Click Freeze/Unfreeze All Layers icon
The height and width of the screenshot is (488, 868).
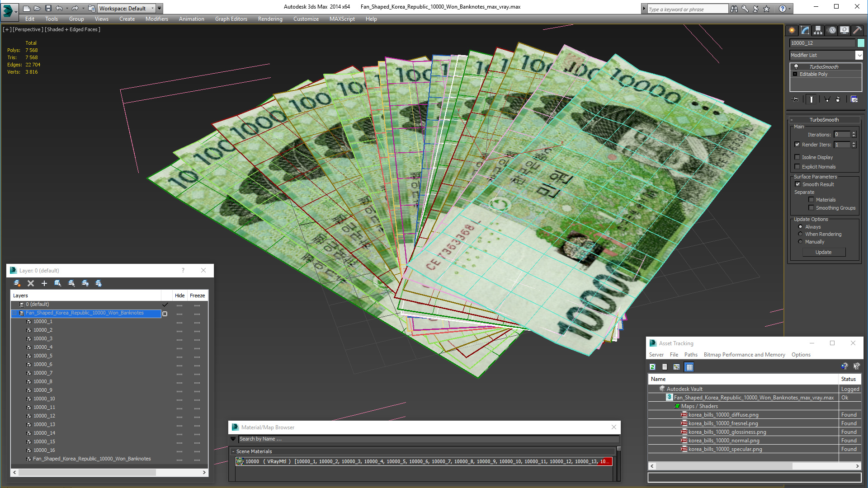click(99, 283)
